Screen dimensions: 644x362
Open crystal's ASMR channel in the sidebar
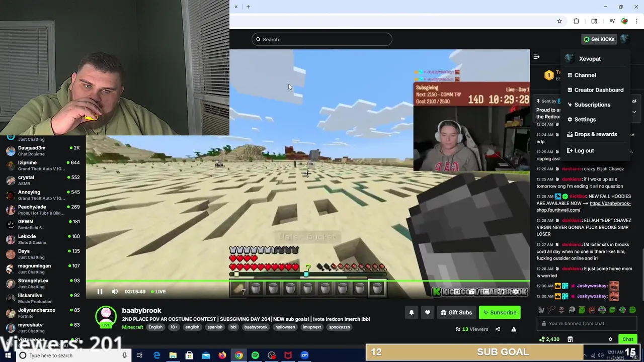pos(43,180)
